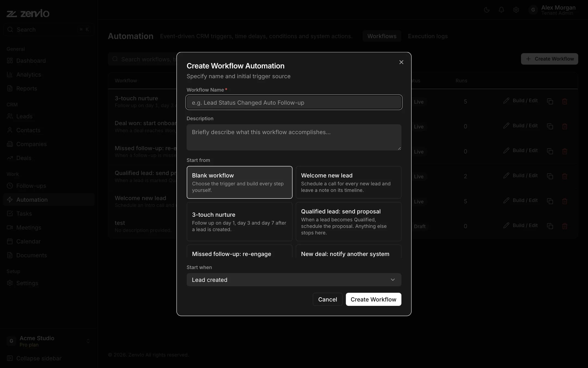Toggle dark mode moon icon
The width and height of the screenshot is (588, 368).
click(x=487, y=10)
